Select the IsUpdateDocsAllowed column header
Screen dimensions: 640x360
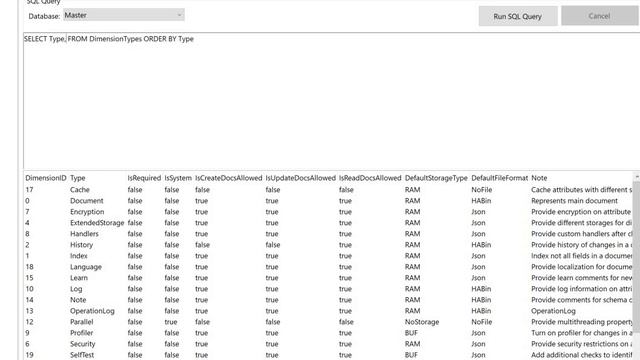coord(300,178)
